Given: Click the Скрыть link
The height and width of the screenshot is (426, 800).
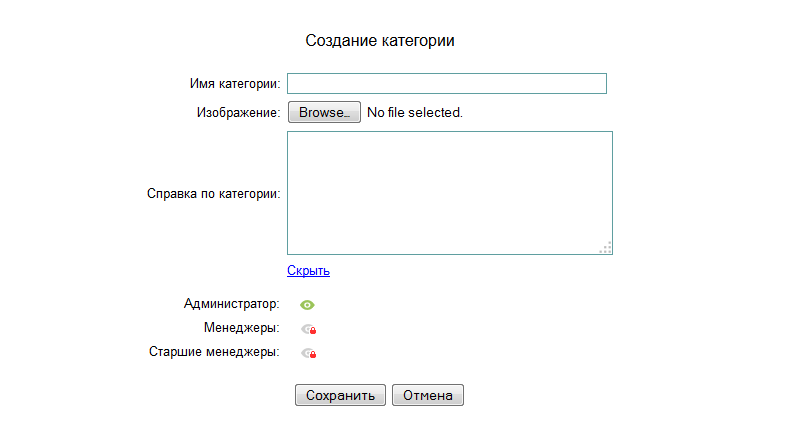Looking at the screenshot, I should pos(308,270).
